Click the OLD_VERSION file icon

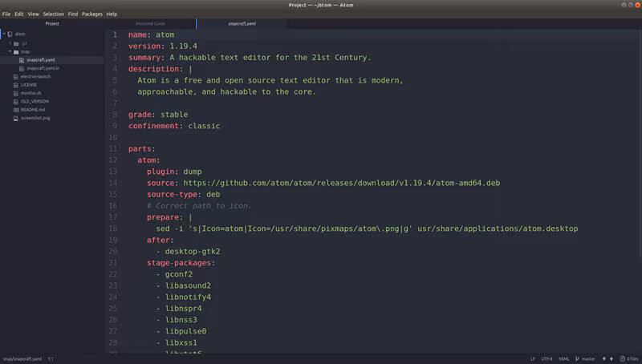[16, 102]
